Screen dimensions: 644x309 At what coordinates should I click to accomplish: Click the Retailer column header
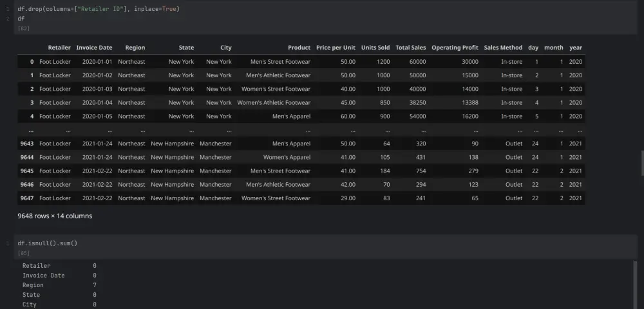(x=59, y=48)
